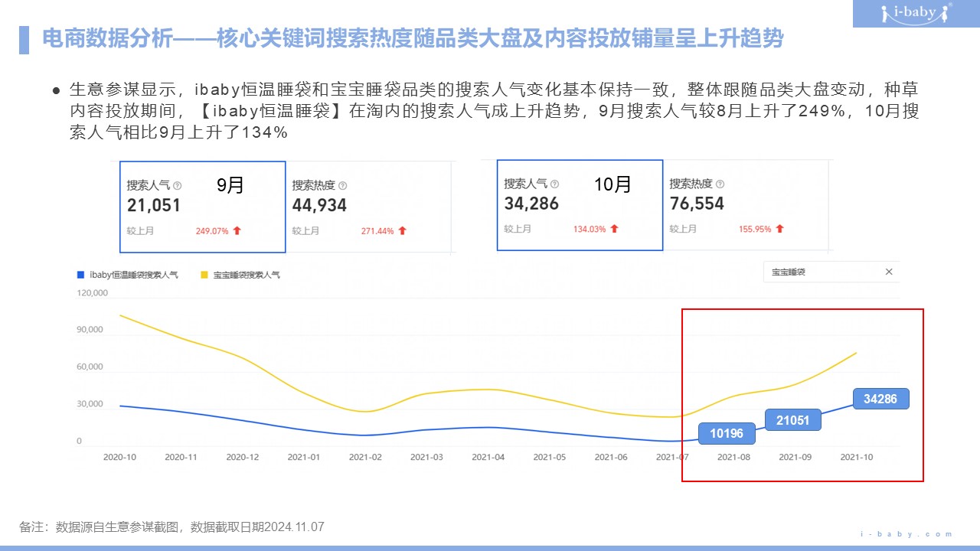
Task: Click the 10196 data label on chart
Action: [727, 433]
